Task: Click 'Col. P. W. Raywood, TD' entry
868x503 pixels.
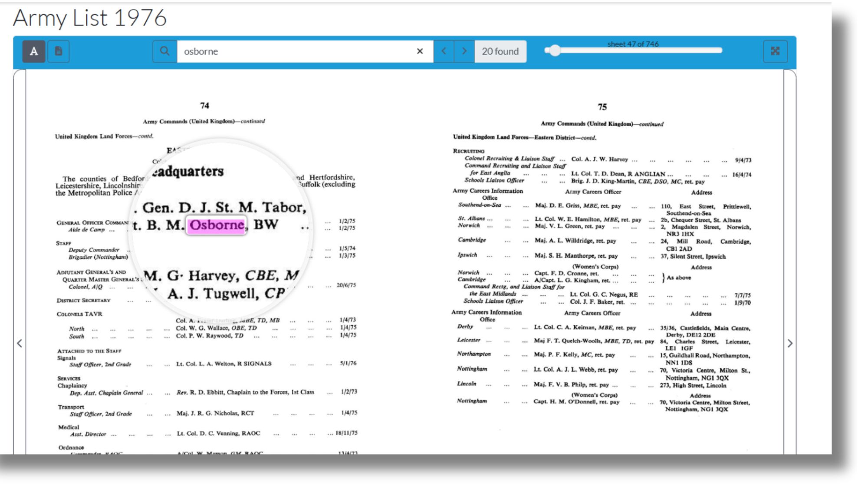Action: (209, 336)
